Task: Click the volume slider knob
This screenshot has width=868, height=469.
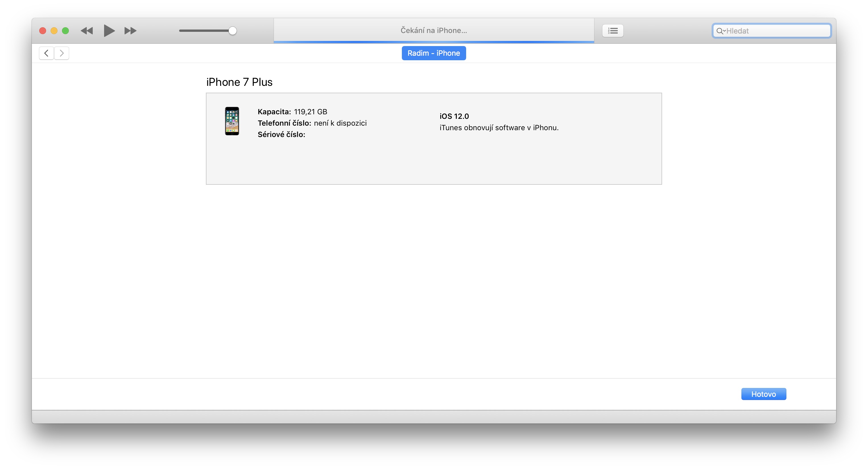Action: point(232,31)
